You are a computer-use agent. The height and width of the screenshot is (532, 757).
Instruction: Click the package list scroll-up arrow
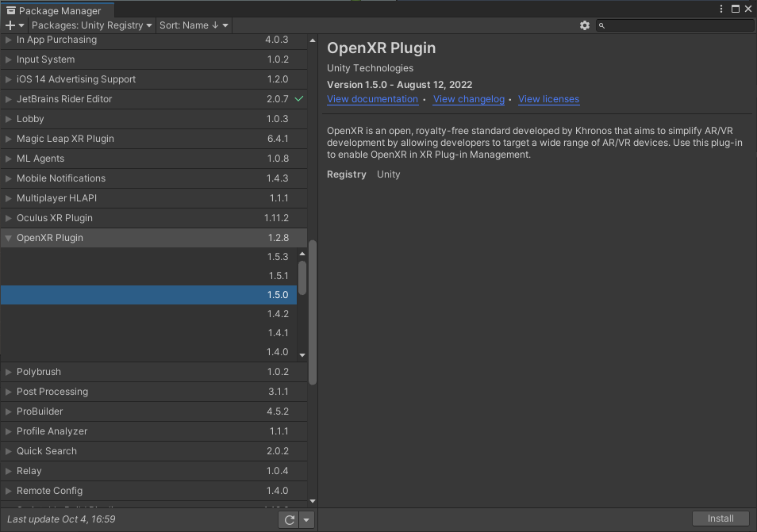(313, 40)
